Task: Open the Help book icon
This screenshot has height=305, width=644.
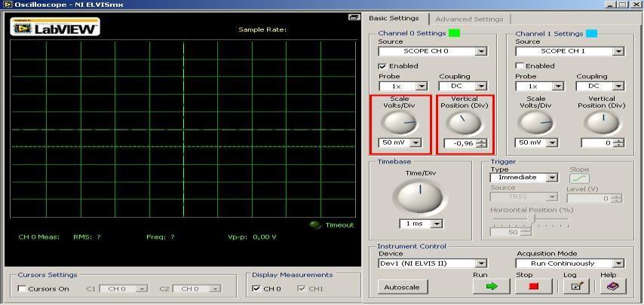Action: [613, 286]
